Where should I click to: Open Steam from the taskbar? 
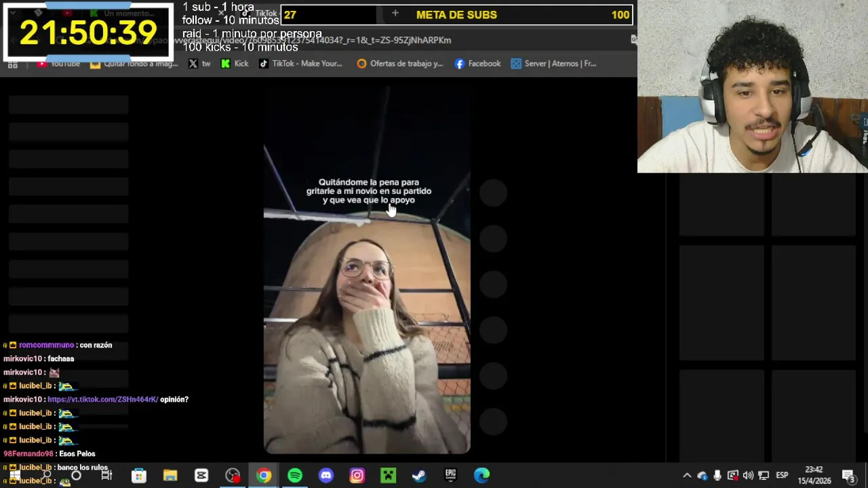pos(419,475)
